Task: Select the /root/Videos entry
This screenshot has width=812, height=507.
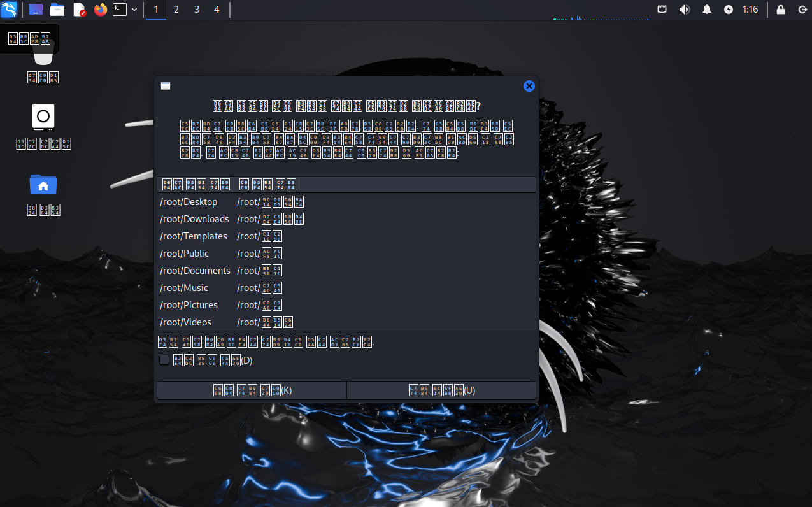Action: (185, 322)
